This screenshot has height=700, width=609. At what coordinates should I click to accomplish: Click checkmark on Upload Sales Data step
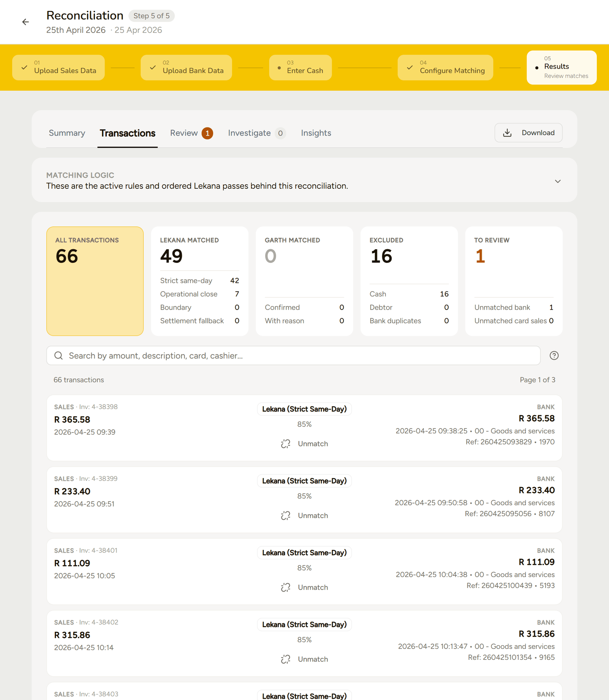click(24, 67)
